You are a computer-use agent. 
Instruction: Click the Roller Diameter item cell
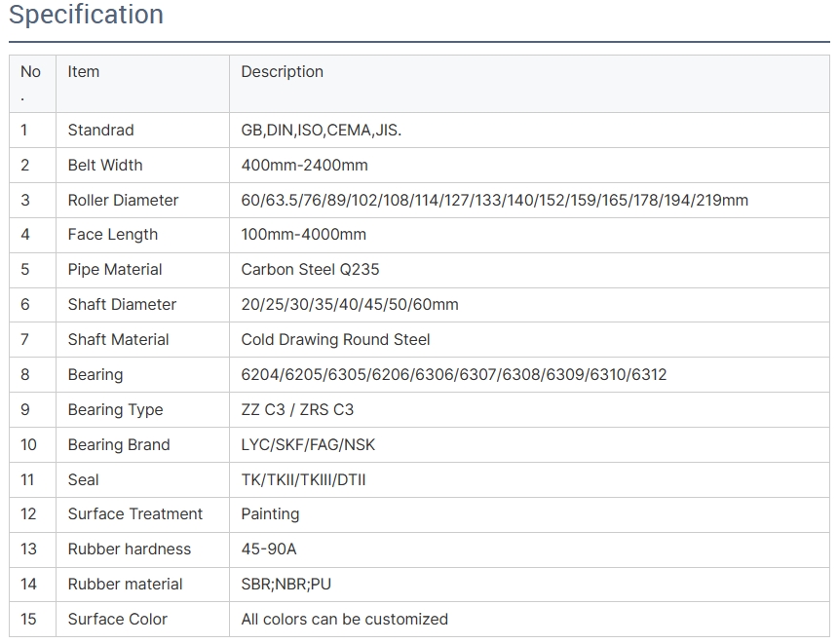click(123, 201)
